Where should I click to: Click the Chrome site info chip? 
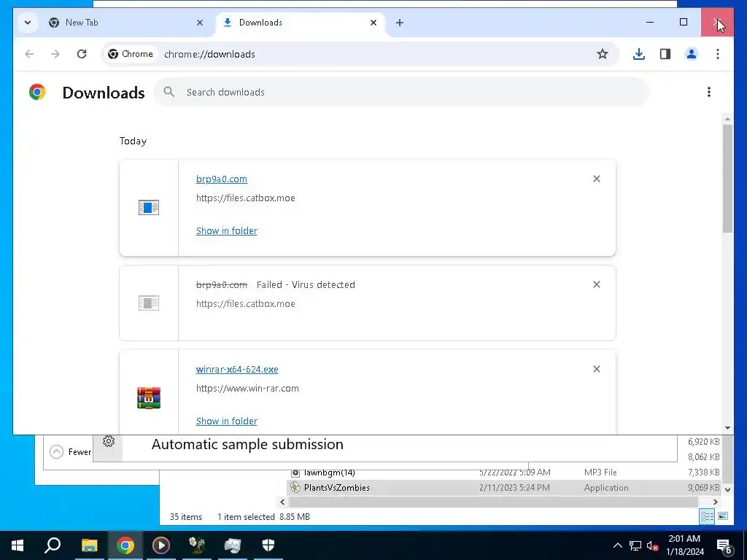click(130, 54)
